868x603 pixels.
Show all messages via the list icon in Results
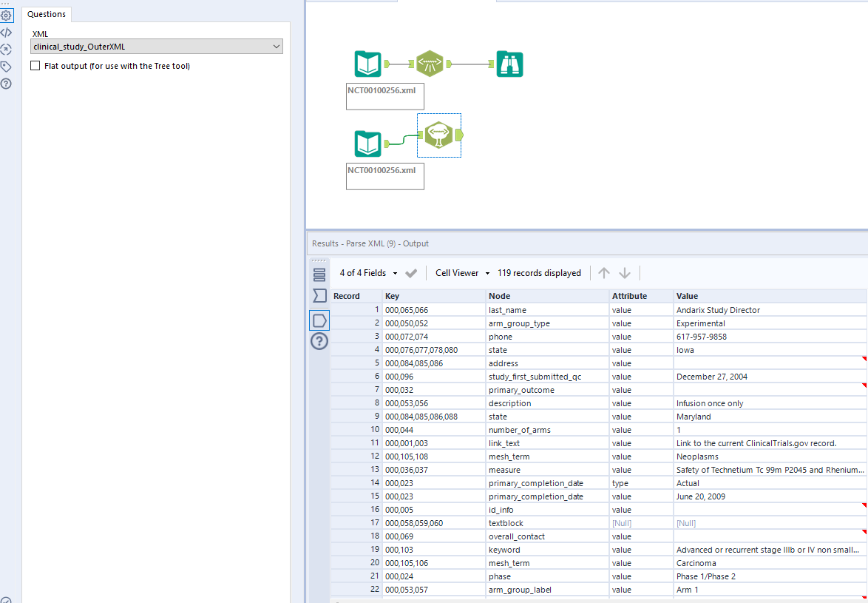pyautogui.click(x=319, y=275)
